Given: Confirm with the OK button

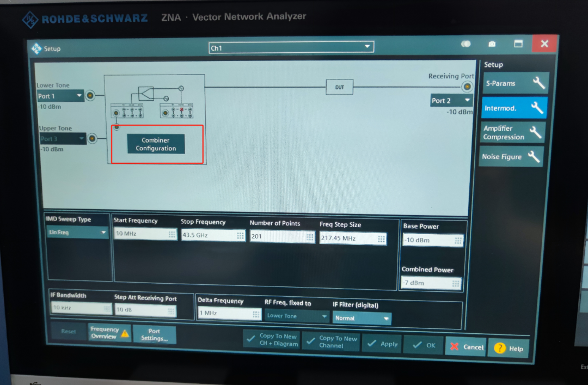Looking at the screenshot, I should point(424,345).
